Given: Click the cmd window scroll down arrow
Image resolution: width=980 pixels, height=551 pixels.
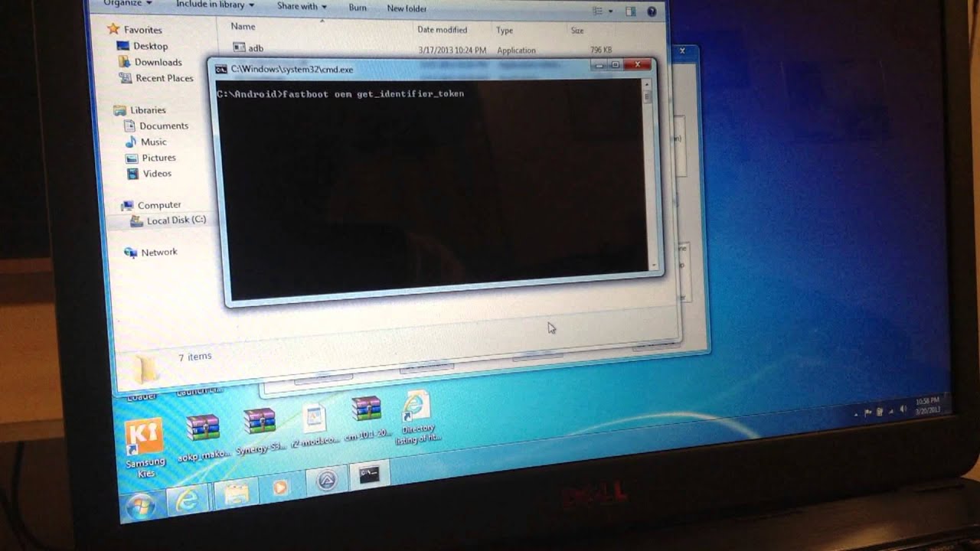Looking at the screenshot, I should pyautogui.click(x=655, y=266).
